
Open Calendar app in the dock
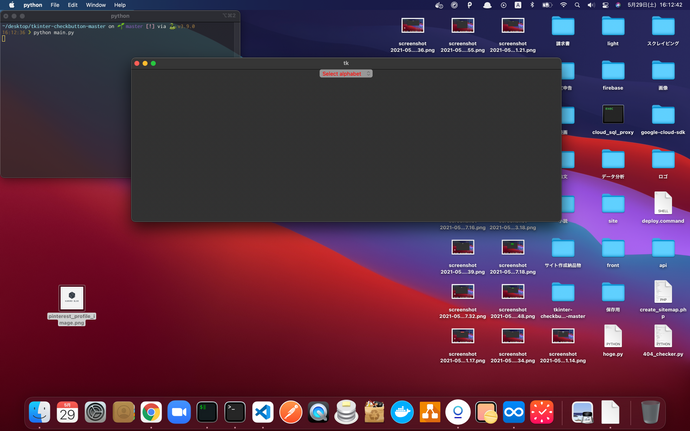pyautogui.click(x=67, y=411)
